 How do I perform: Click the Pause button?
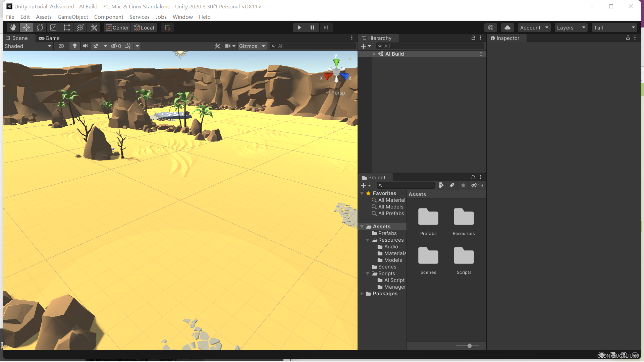coord(312,27)
